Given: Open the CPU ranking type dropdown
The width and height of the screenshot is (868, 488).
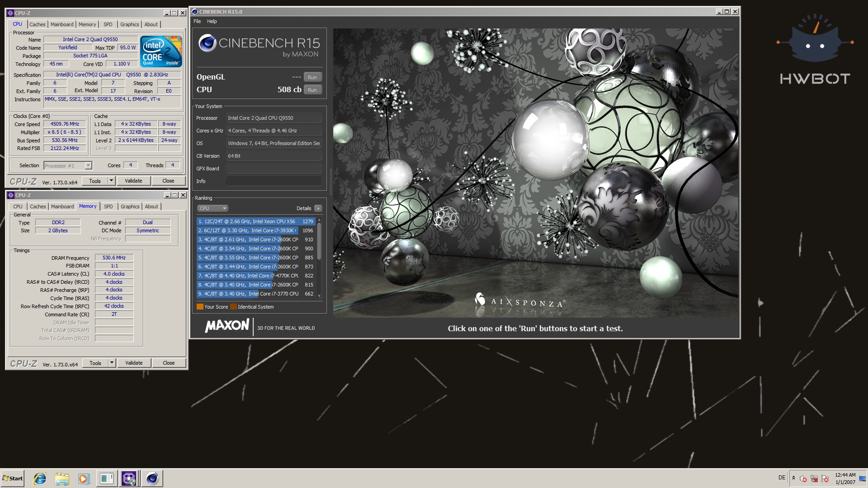Looking at the screenshot, I should pyautogui.click(x=212, y=208).
